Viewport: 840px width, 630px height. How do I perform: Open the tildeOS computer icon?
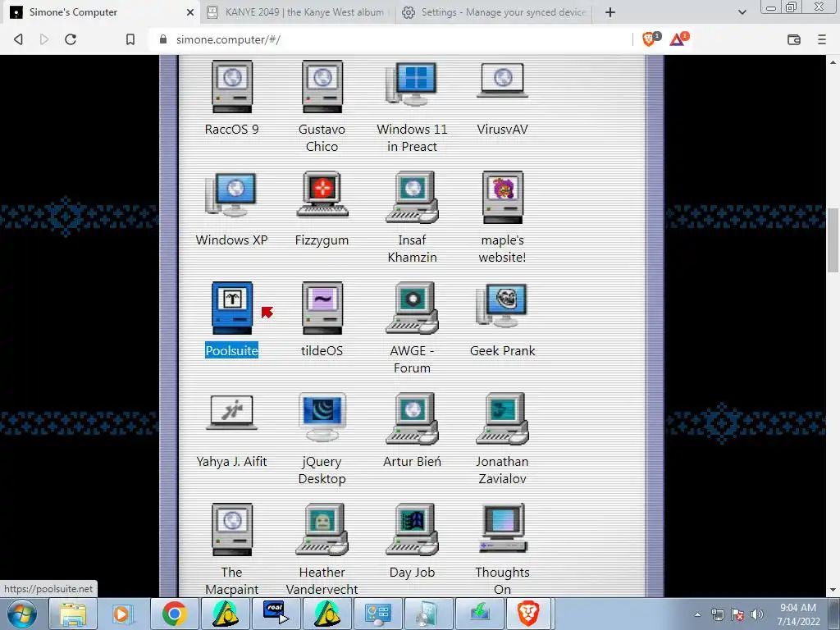coord(322,308)
